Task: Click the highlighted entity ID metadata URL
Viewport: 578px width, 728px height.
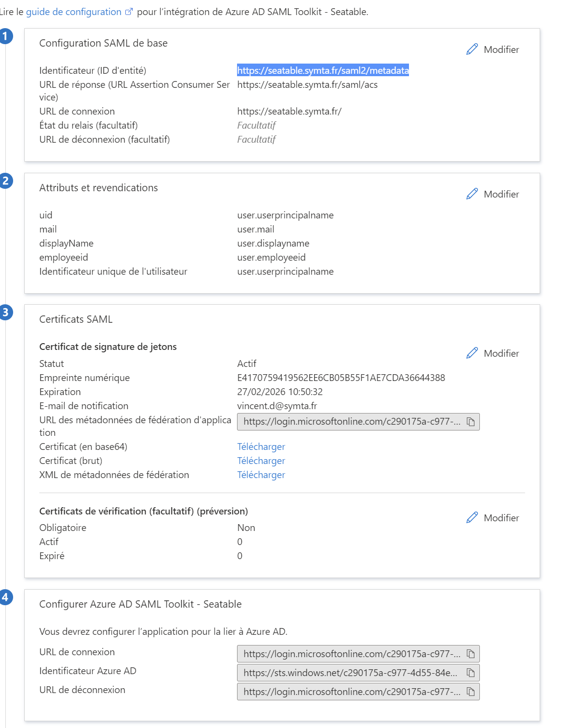Action: [323, 70]
